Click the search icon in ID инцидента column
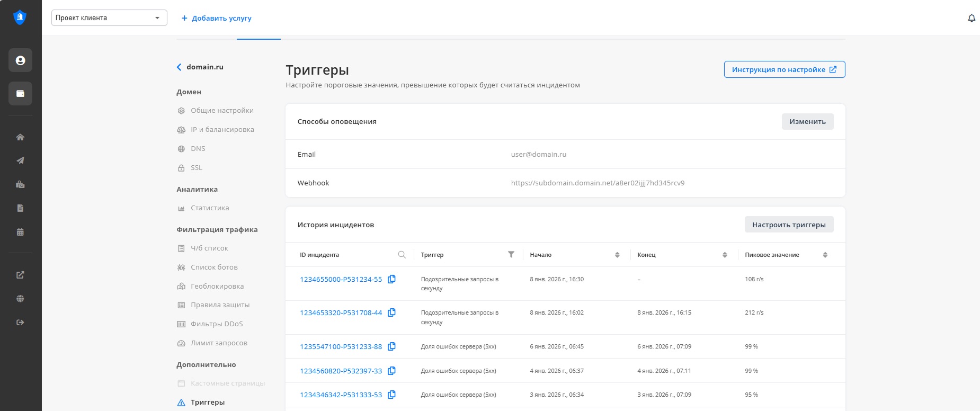The image size is (980, 411). tap(402, 255)
